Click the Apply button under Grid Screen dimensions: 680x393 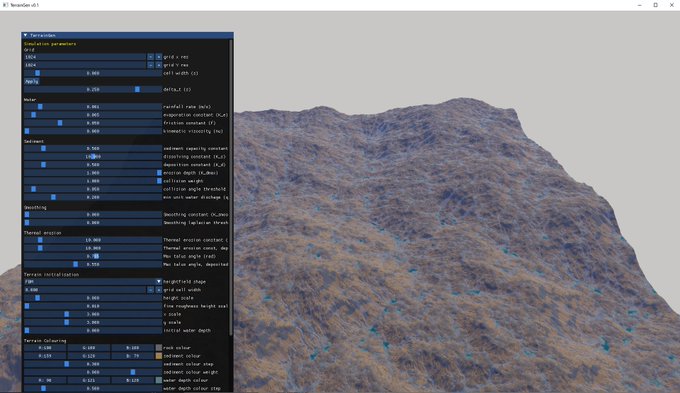point(32,81)
